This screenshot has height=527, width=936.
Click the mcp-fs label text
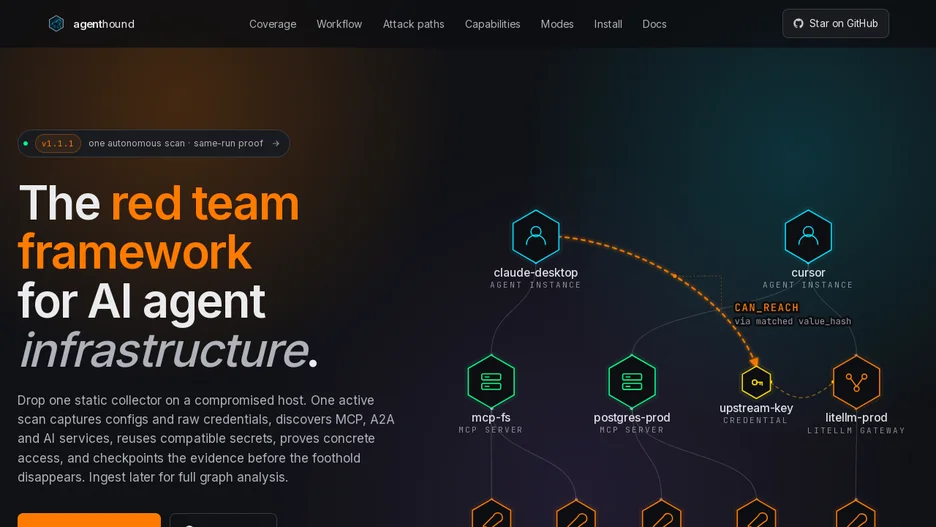[x=491, y=418]
